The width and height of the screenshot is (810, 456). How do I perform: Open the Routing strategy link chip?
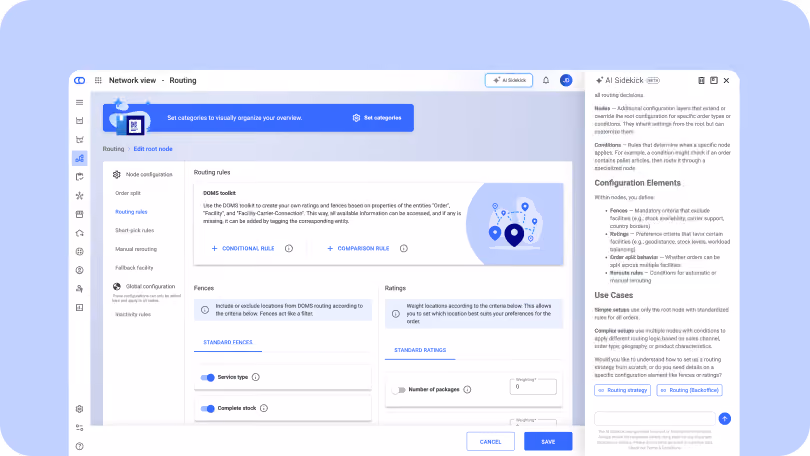pyautogui.click(x=622, y=390)
